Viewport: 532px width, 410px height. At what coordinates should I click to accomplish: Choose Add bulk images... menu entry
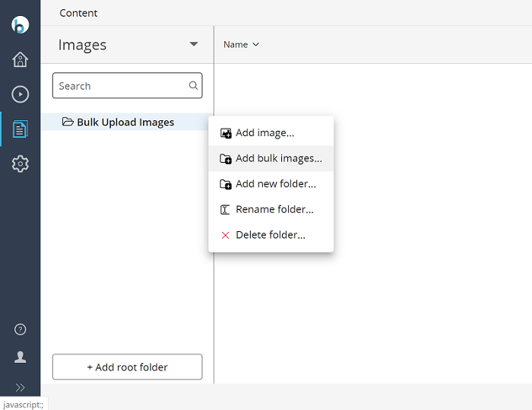point(271,158)
